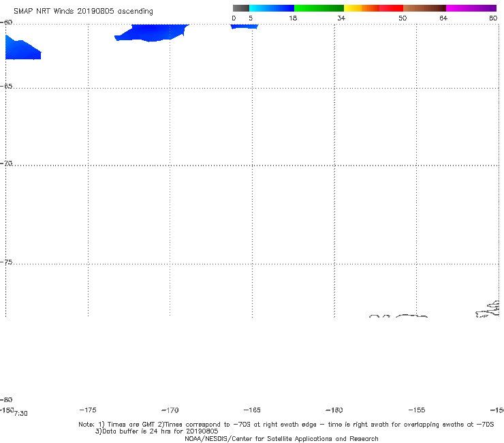Click the small blue wind patch near -165 longitude

245,27
